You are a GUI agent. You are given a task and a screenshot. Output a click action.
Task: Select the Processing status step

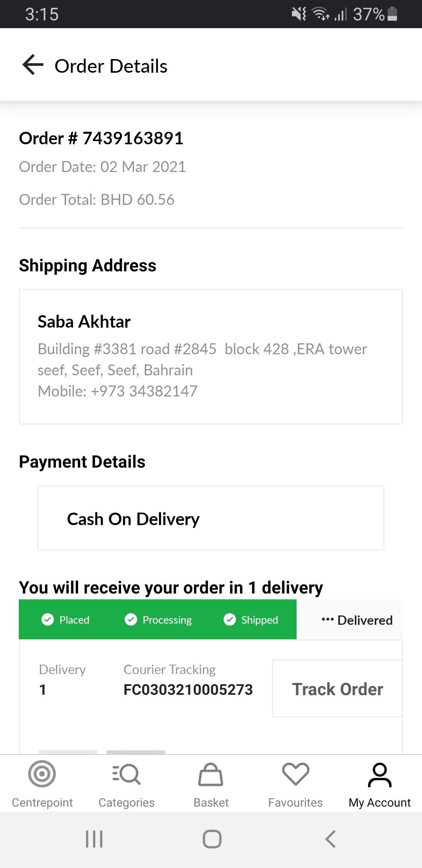point(158,620)
